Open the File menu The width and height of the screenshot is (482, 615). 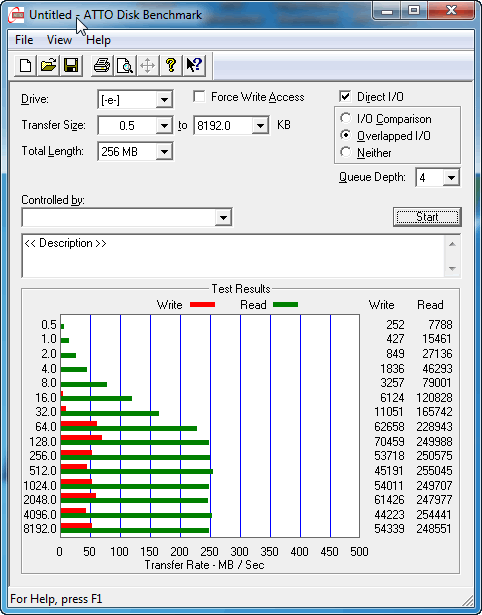pos(24,40)
